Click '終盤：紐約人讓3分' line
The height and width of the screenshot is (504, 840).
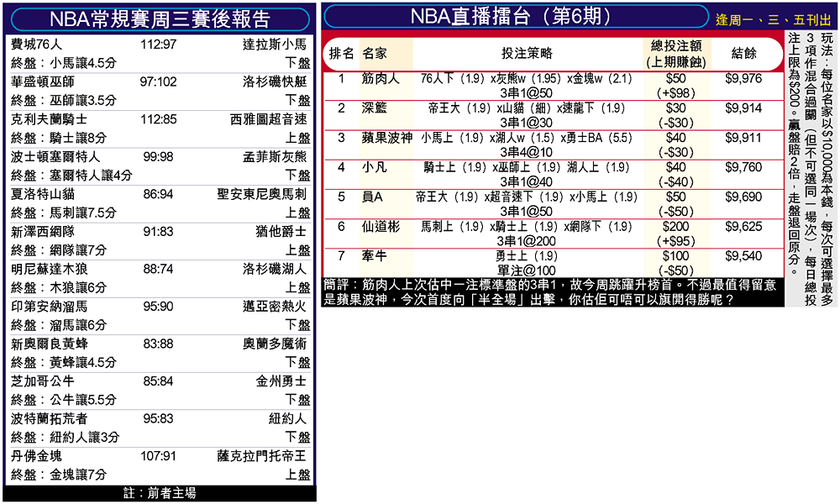click(65, 438)
